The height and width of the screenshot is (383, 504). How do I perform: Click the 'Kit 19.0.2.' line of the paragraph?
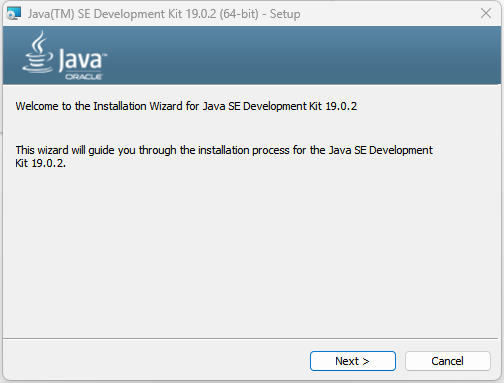(40, 163)
